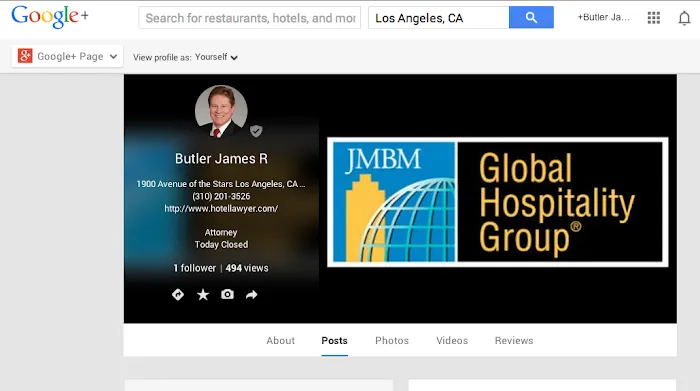Click the directions diamond icon
The width and height of the screenshot is (700, 391).
(178, 295)
